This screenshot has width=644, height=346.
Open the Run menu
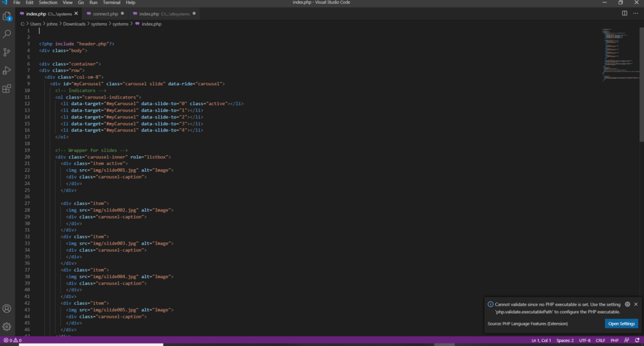pos(93,3)
